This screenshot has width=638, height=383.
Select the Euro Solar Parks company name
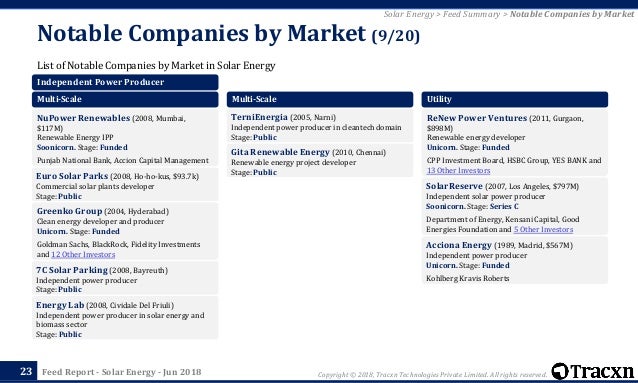point(72,176)
